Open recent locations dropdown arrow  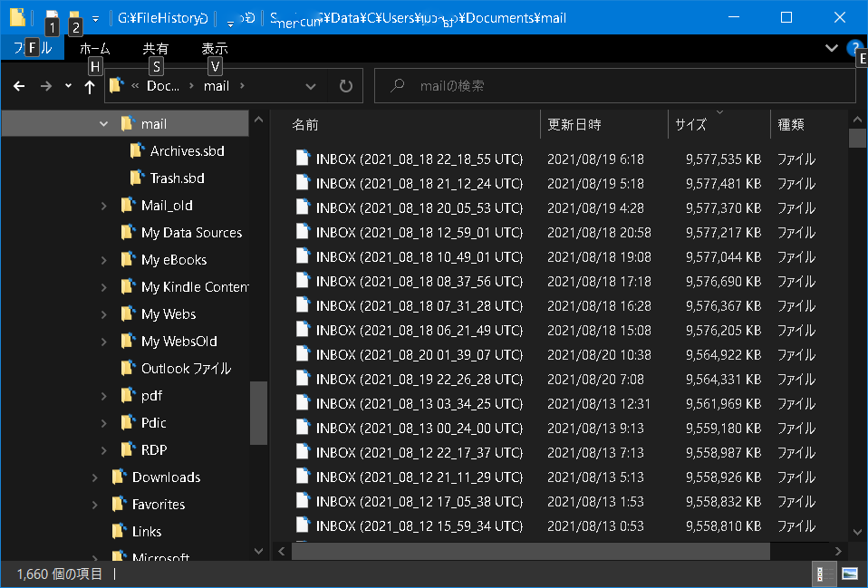point(68,86)
